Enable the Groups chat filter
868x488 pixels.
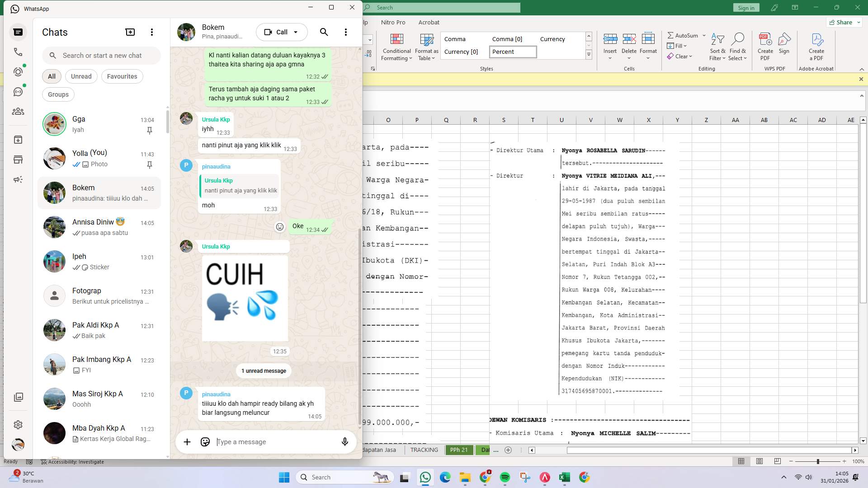(x=58, y=94)
